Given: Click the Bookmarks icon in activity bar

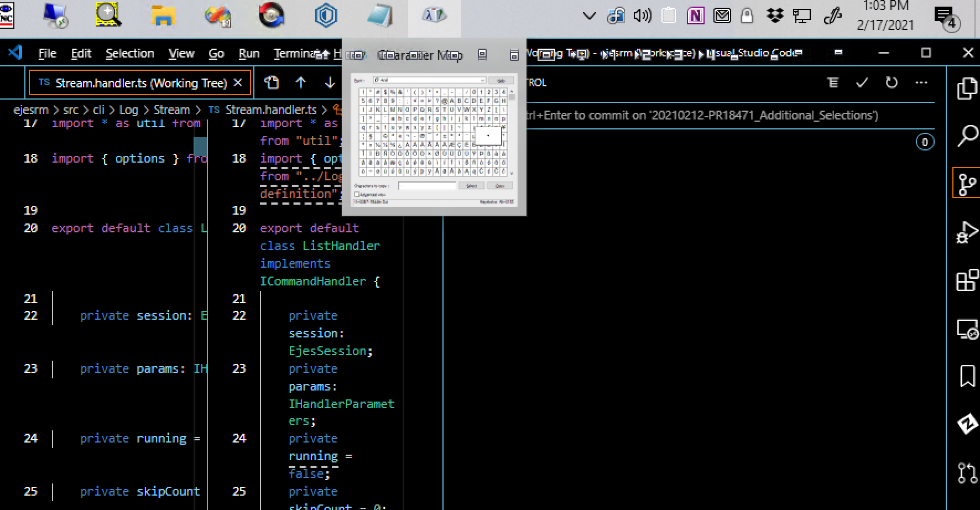Looking at the screenshot, I should click(967, 377).
